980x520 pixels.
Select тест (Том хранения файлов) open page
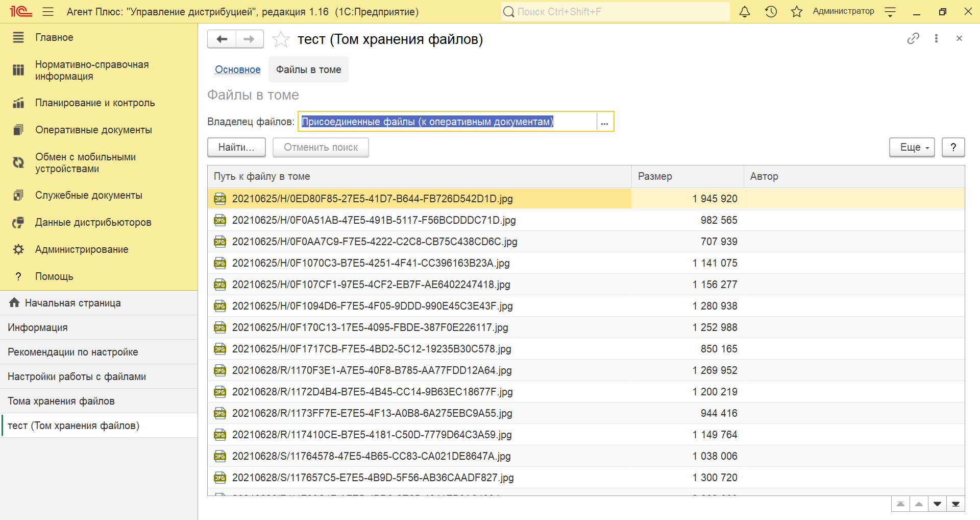(x=99, y=426)
